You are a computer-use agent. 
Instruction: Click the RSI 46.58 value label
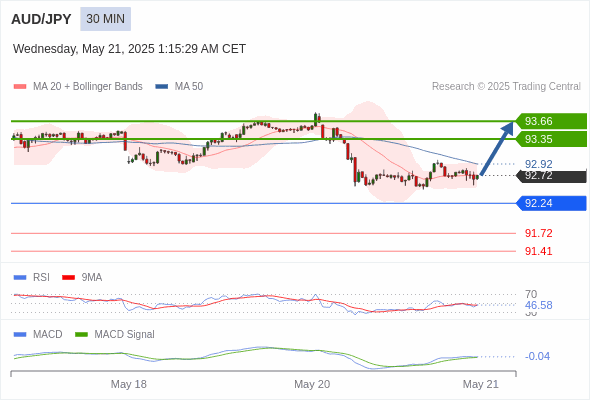click(538, 305)
